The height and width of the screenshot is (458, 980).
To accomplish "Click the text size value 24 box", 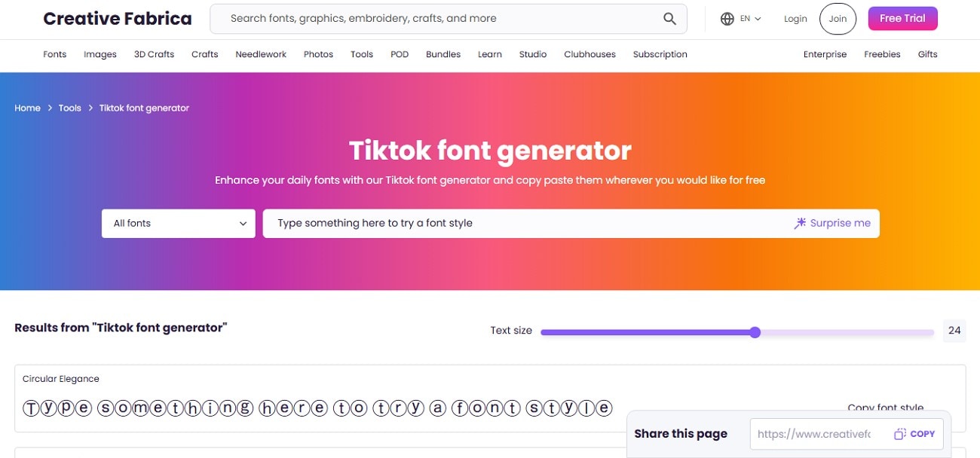I will [954, 330].
